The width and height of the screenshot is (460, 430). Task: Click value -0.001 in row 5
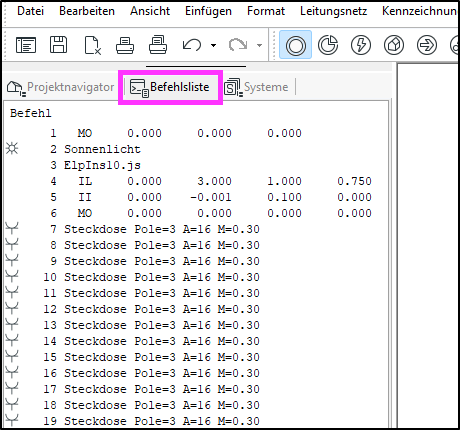(x=211, y=197)
